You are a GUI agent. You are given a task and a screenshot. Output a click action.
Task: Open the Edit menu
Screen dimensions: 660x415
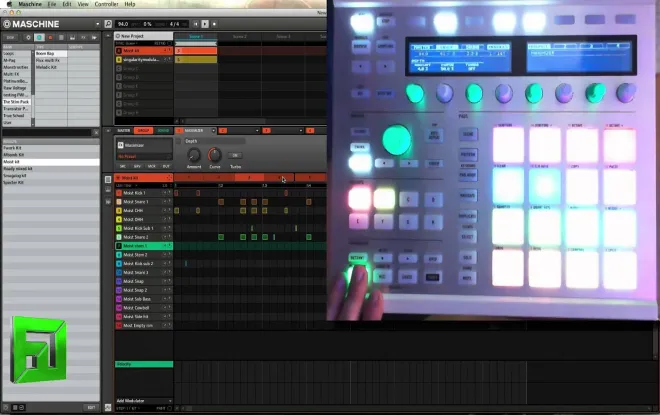[x=67, y=4]
